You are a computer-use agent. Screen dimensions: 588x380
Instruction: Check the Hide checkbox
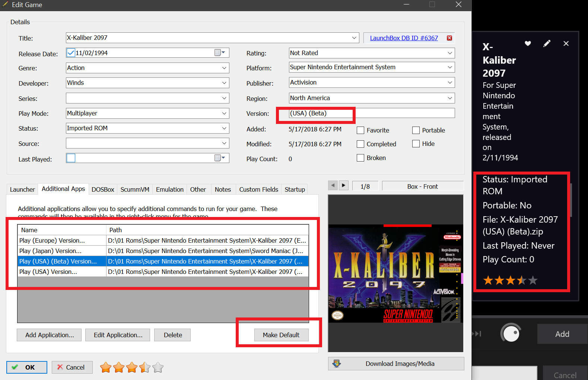pyautogui.click(x=416, y=144)
